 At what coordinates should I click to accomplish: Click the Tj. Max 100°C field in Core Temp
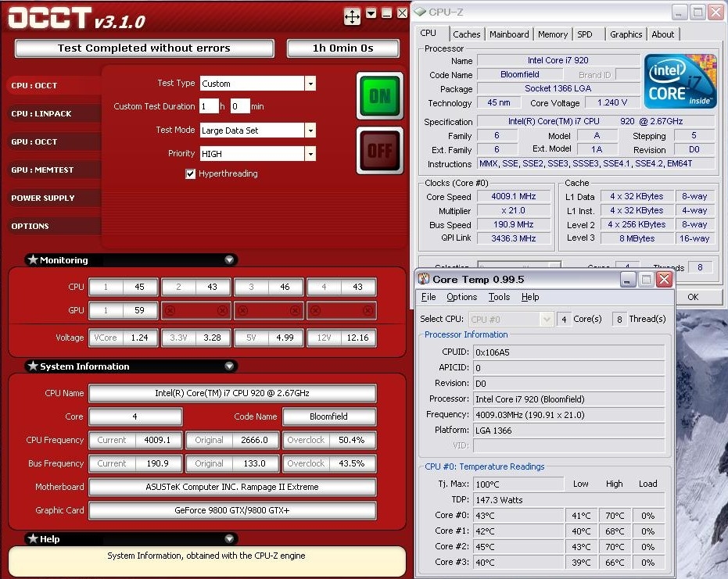click(518, 484)
